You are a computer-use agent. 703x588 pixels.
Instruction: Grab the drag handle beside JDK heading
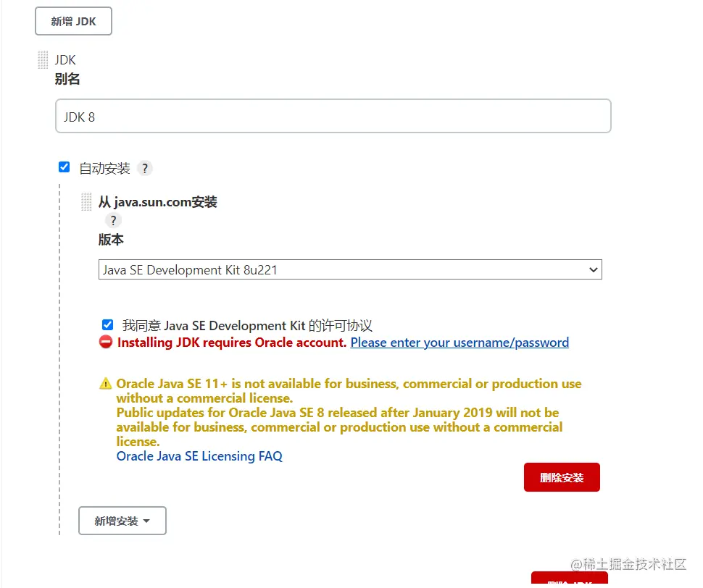[x=43, y=60]
